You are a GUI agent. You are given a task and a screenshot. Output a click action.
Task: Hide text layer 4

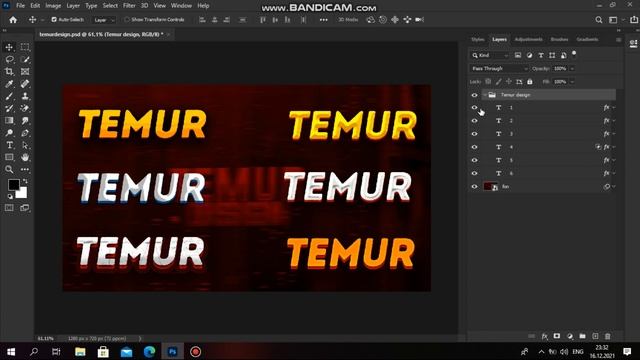tap(474, 147)
